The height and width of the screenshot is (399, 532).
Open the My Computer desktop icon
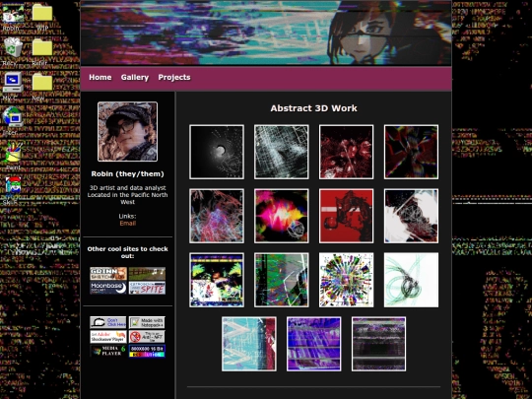(x=13, y=86)
